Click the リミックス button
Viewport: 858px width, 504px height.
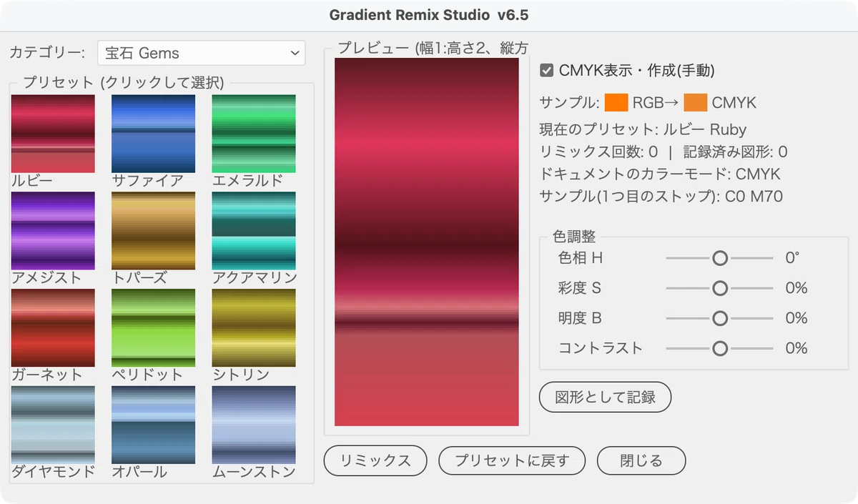point(375,460)
